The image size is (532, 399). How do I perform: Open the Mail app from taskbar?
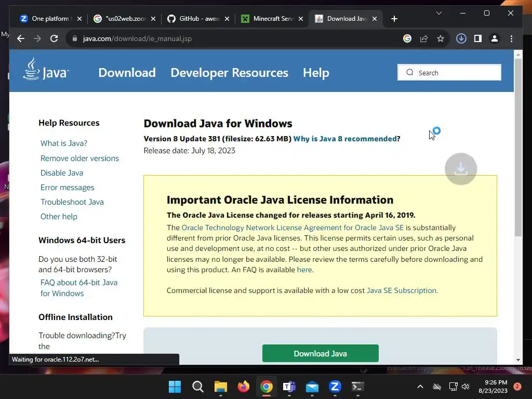click(312, 387)
